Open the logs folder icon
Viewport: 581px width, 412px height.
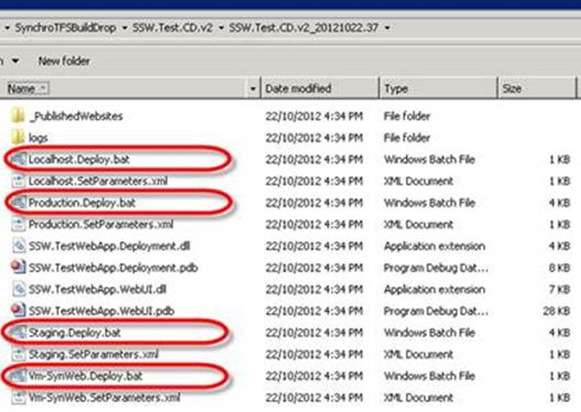18,137
